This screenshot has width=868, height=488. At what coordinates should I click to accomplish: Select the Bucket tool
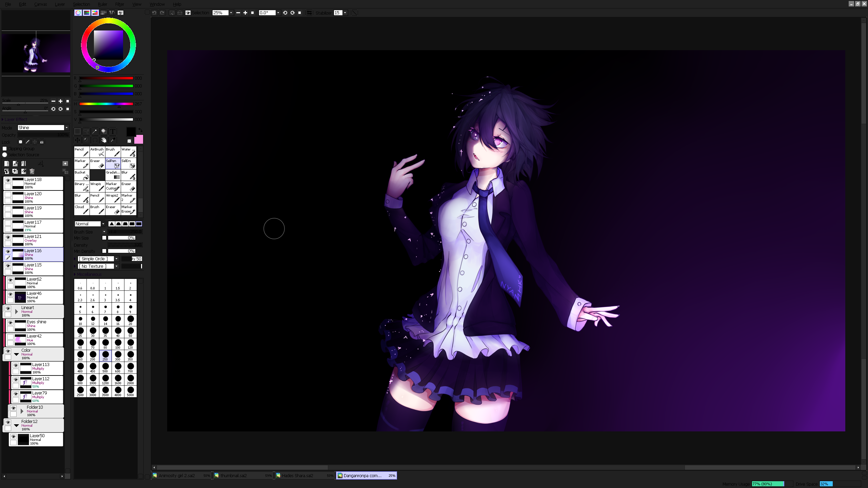(x=81, y=175)
